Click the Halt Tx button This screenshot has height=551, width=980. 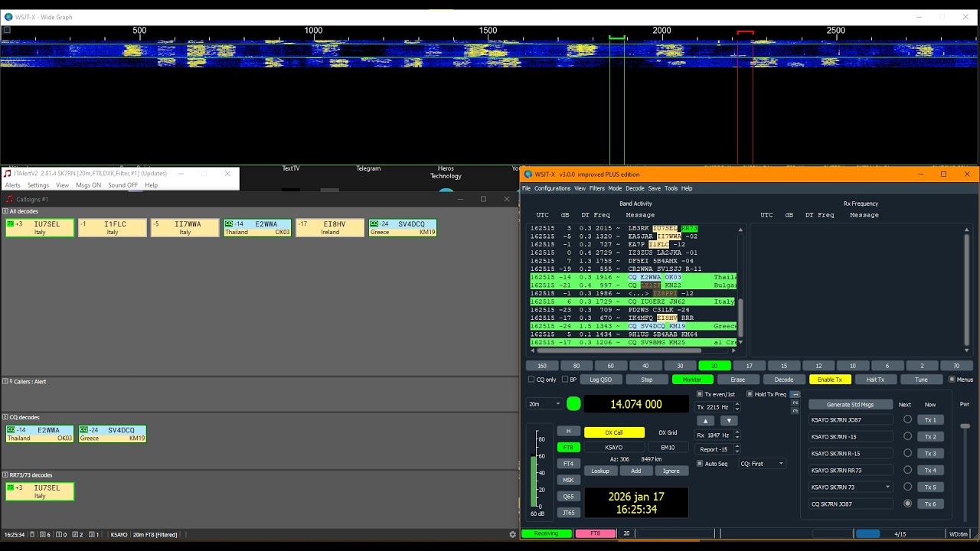point(875,380)
